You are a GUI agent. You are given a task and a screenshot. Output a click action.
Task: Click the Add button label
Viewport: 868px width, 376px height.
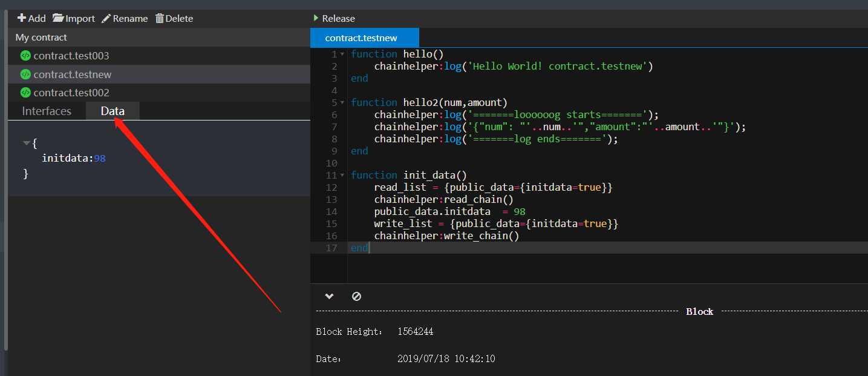pos(37,18)
